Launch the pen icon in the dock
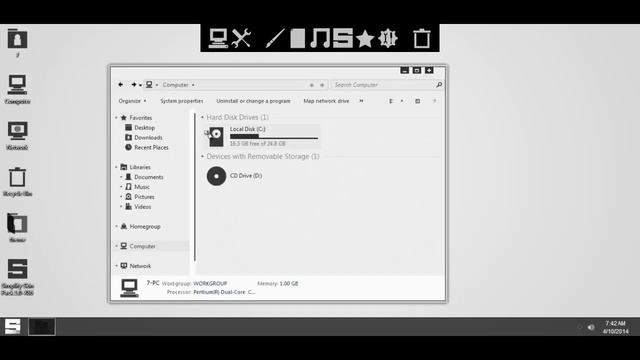 point(275,38)
